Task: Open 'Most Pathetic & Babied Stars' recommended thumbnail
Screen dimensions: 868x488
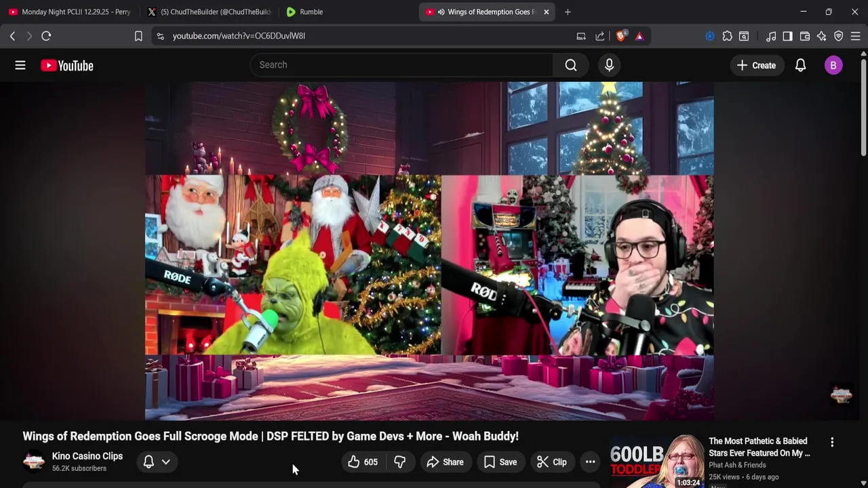Action: coord(657,462)
